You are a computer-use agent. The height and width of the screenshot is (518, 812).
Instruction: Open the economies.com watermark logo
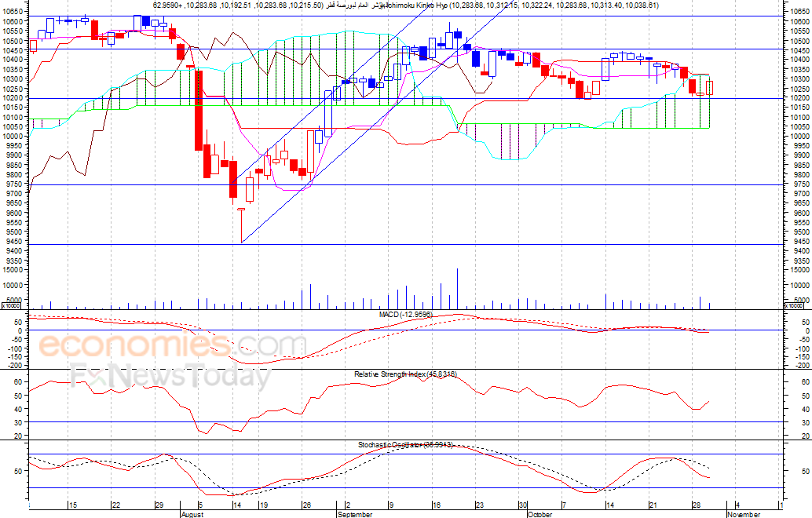tap(173, 345)
